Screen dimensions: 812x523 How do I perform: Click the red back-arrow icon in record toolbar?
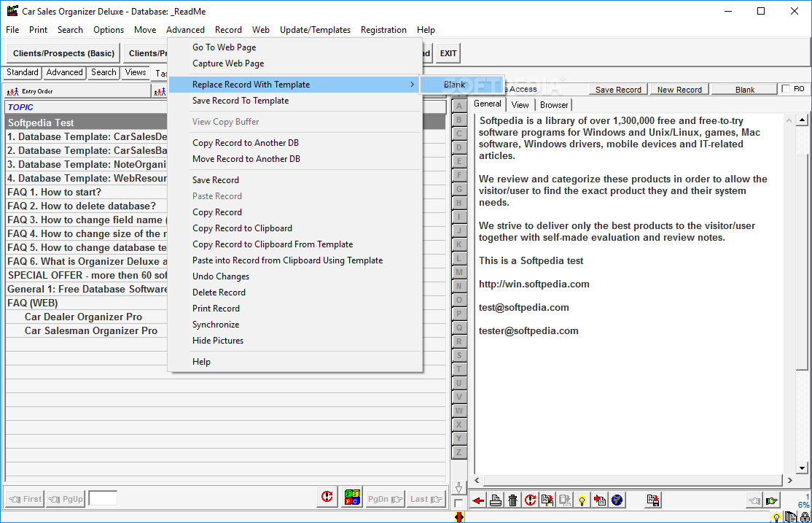(478, 500)
